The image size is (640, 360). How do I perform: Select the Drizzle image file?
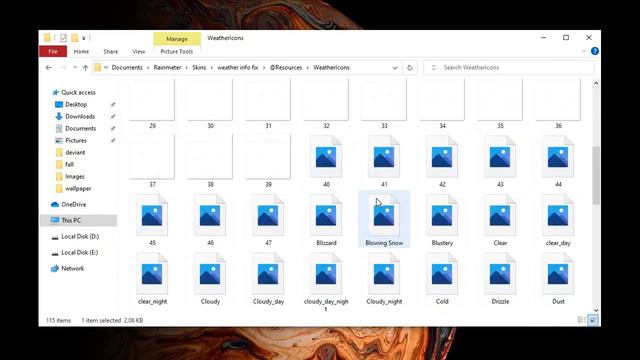pos(500,279)
